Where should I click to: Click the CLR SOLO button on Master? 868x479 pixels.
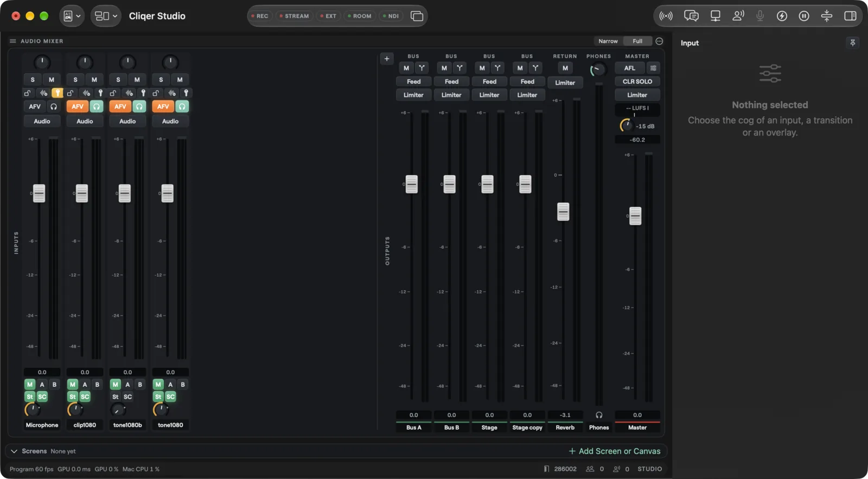point(637,81)
